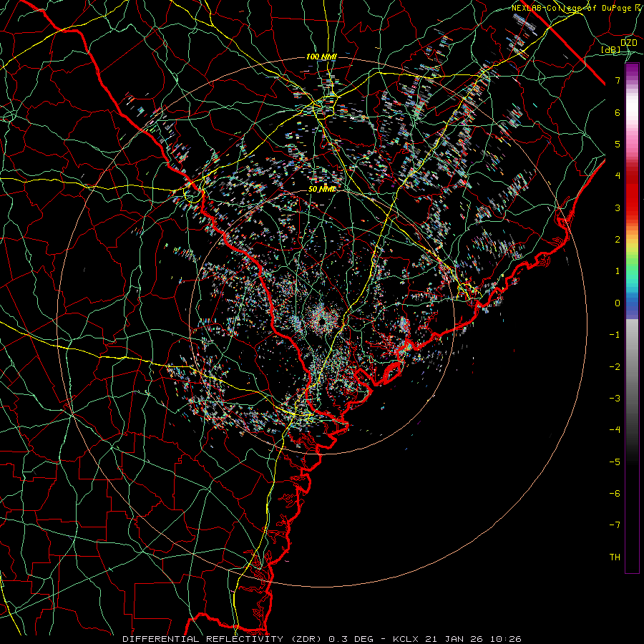This screenshot has width=644, height=644.
Task: Click the 50 NMI range ring label
Action: point(321,189)
